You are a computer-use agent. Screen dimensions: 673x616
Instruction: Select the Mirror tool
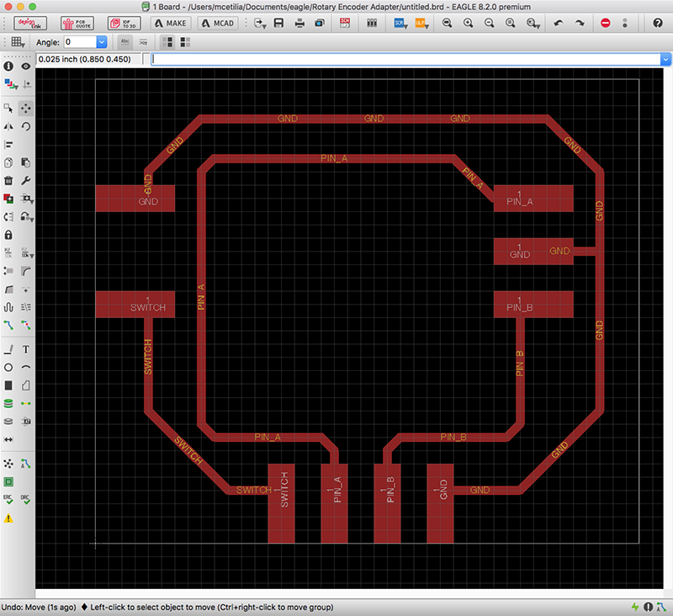(8, 126)
